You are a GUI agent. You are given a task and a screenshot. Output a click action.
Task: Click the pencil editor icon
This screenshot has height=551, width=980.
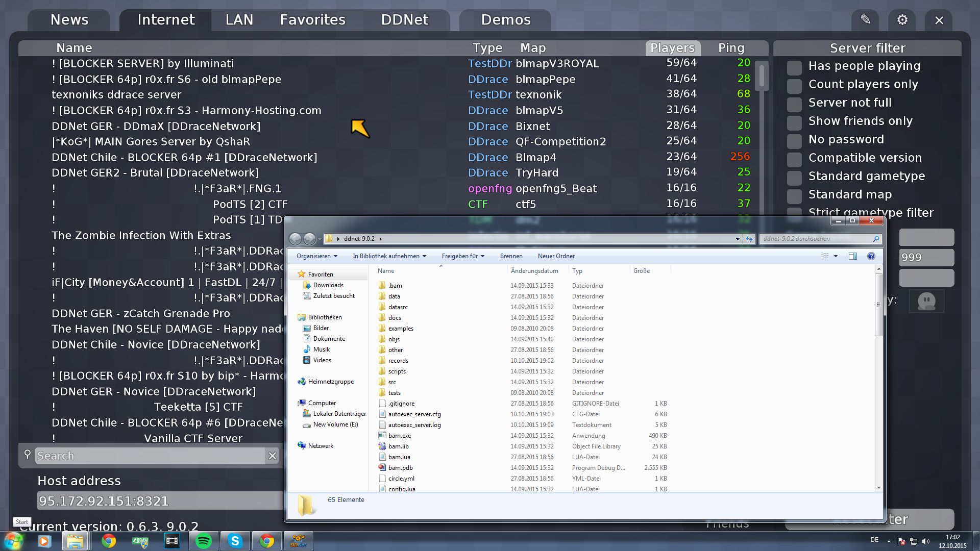(865, 20)
